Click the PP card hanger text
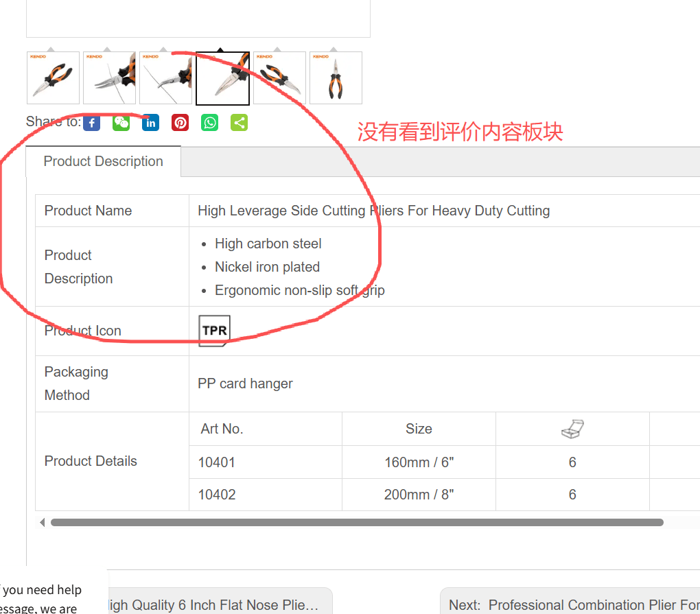Screen dimensions: 700x614 [245, 383]
